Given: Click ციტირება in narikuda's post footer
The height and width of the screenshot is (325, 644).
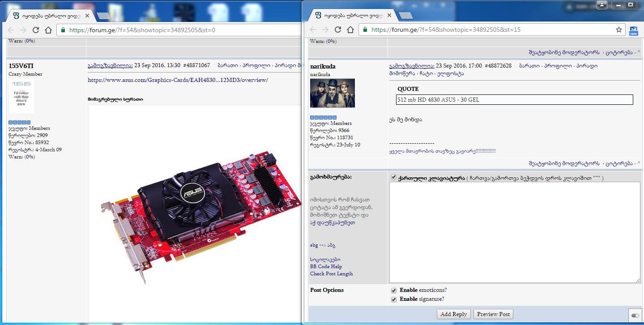Looking at the screenshot, I should pos(619,163).
